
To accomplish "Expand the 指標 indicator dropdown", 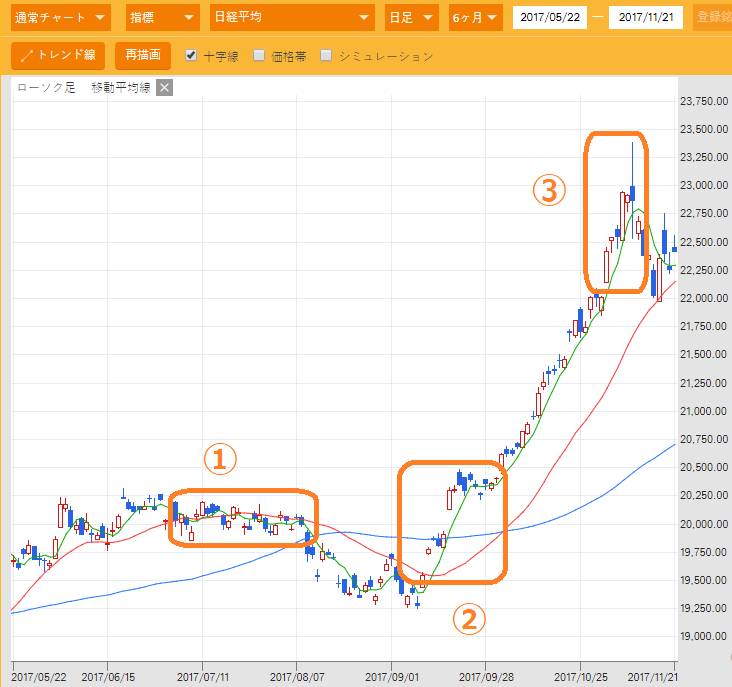I will (x=163, y=18).
